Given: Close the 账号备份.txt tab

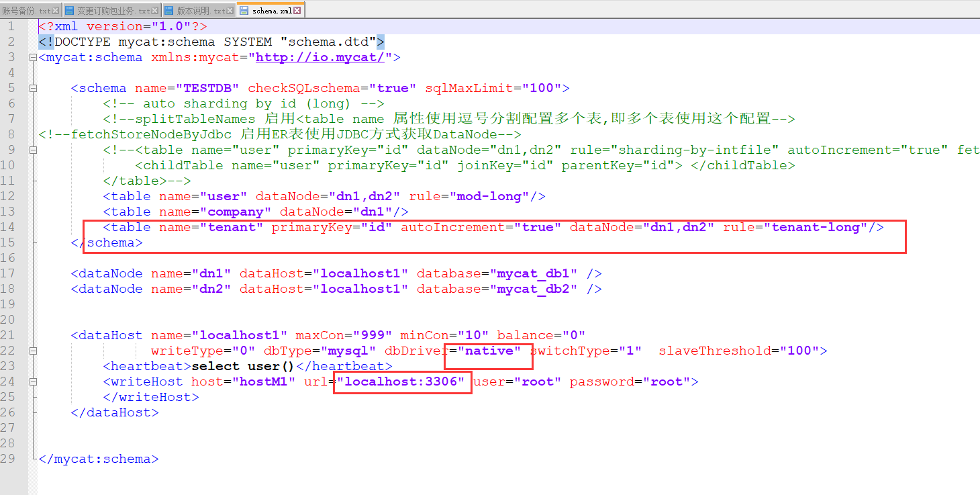Looking at the screenshot, I should 55,9.
